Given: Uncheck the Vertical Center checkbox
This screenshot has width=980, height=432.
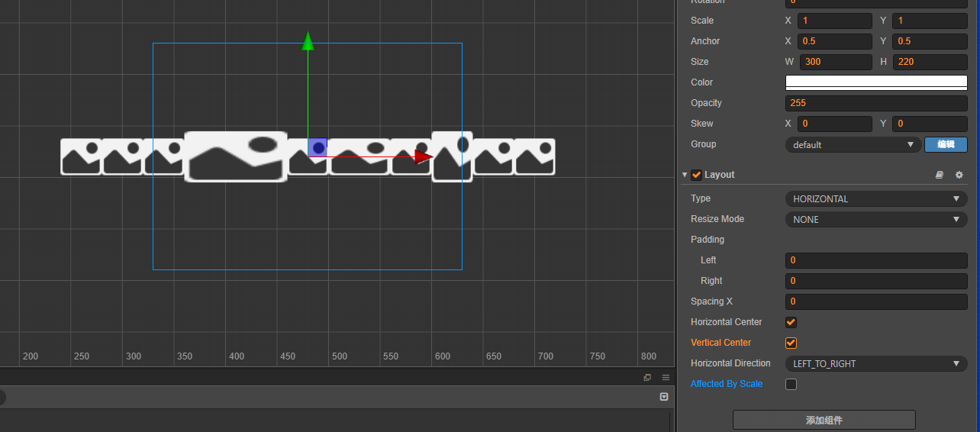Looking at the screenshot, I should (x=791, y=343).
